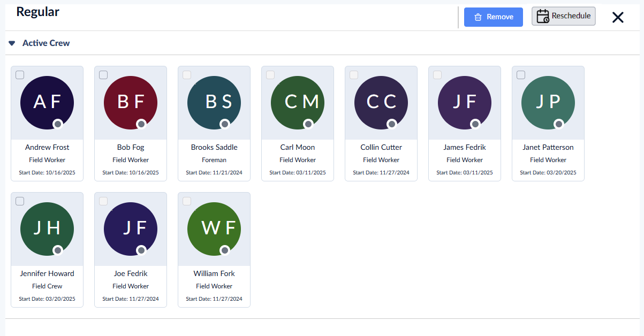This screenshot has width=644, height=336.
Task: Click Andrew Frost's AF avatar
Action: (47, 102)
